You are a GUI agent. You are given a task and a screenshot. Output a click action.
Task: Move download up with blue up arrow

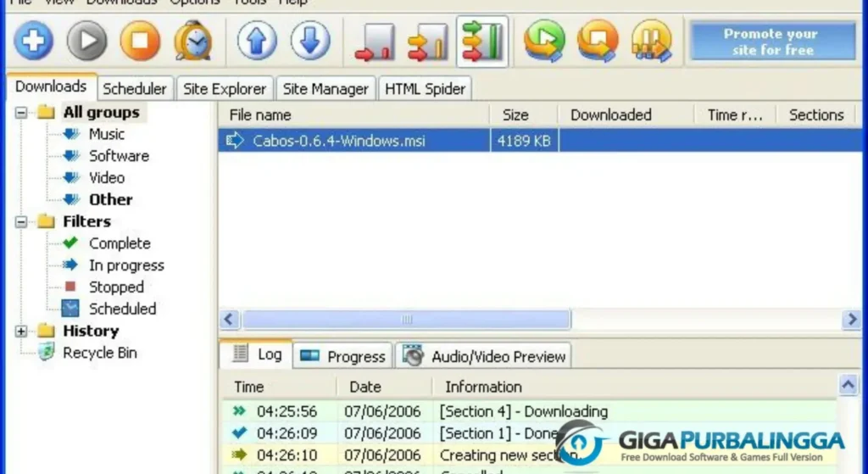coord(258,41)
